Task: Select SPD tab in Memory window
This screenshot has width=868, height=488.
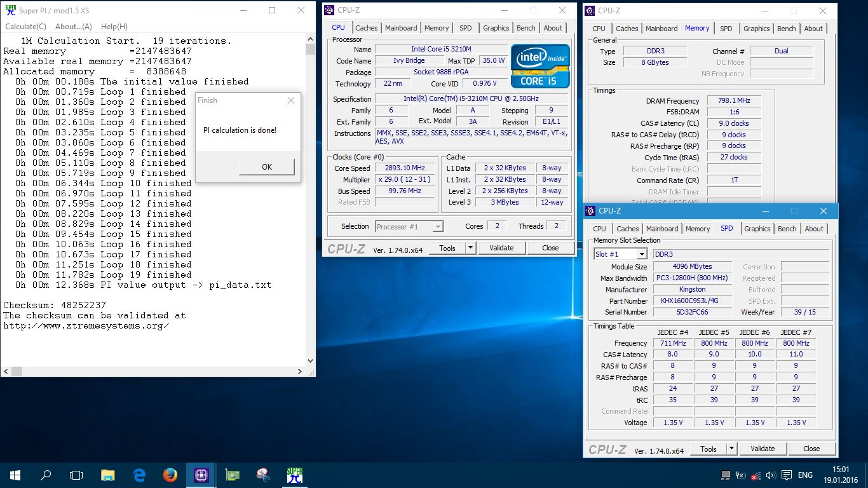Action: pyautogui.click(x=726, y=29)
